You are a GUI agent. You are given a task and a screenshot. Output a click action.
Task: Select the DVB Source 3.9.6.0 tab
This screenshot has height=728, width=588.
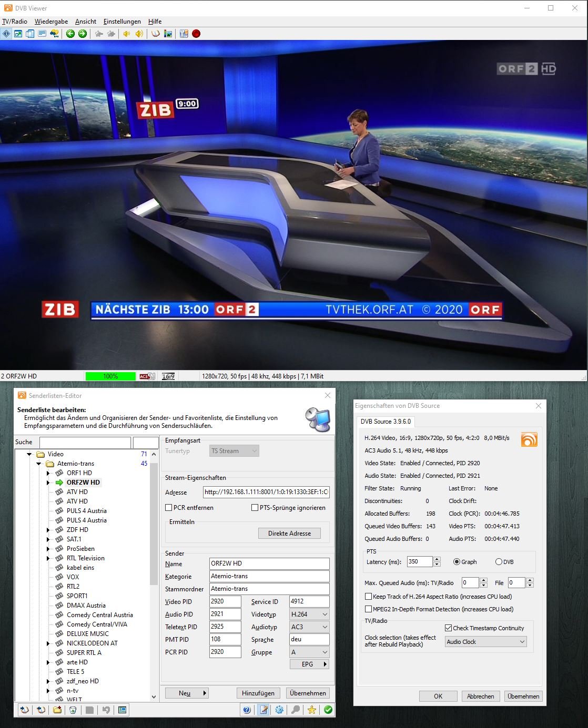click(x=386, y=422)
